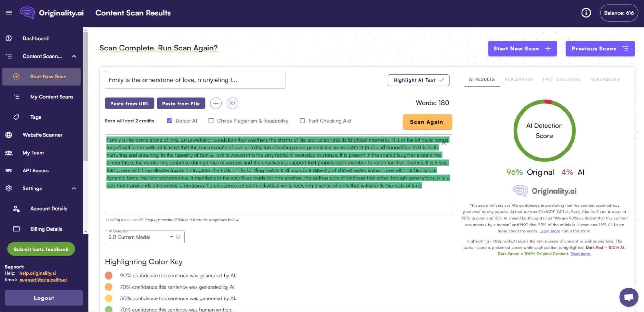
Task: Click the Tags label icon
Action: (x=16, y=117)
